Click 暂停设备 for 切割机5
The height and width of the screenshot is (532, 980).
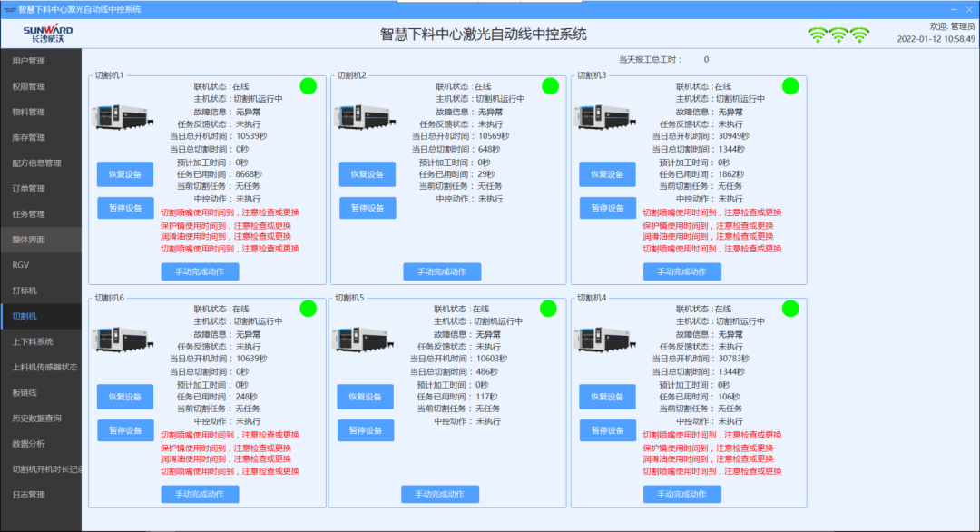[x=365, y=430]
